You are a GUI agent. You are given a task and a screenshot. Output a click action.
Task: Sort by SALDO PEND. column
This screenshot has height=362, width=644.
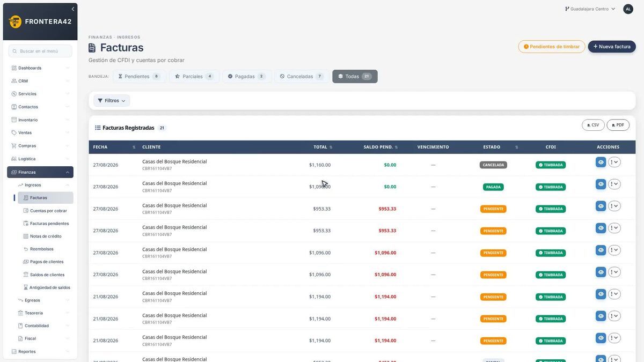[x=396, y=147]
